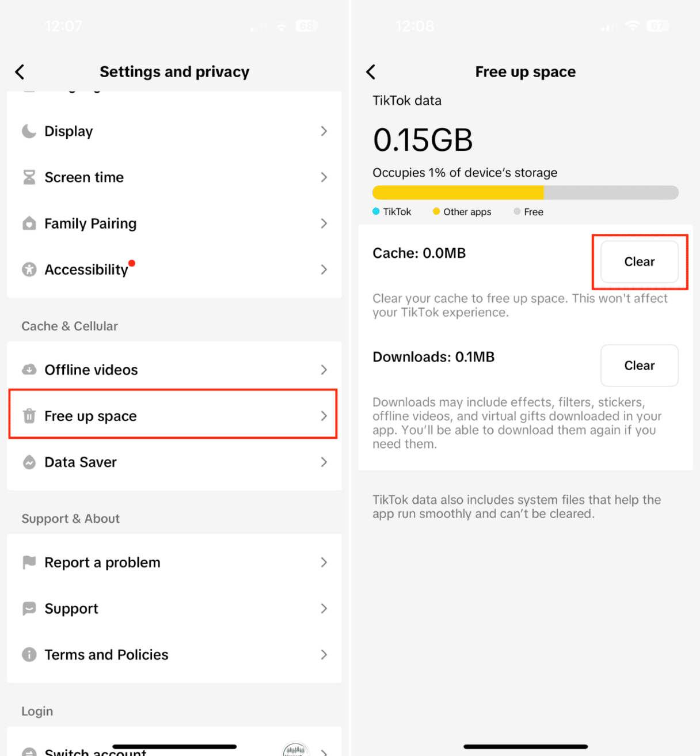
Task: Clear the Cache data
Action: 639,262
